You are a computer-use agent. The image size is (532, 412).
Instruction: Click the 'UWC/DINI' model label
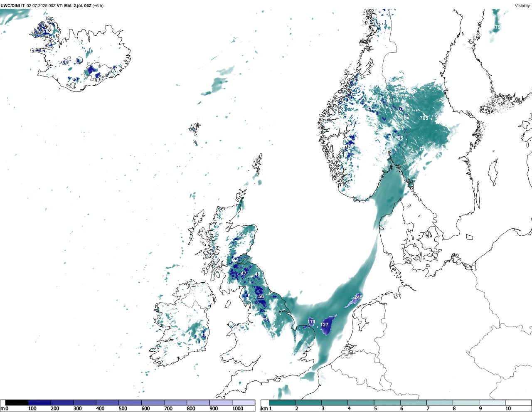10,5
